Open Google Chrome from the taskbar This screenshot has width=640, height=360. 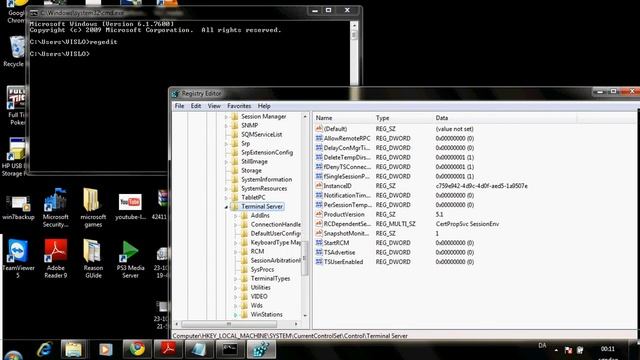pyautogui.click(x=137, y=349)
